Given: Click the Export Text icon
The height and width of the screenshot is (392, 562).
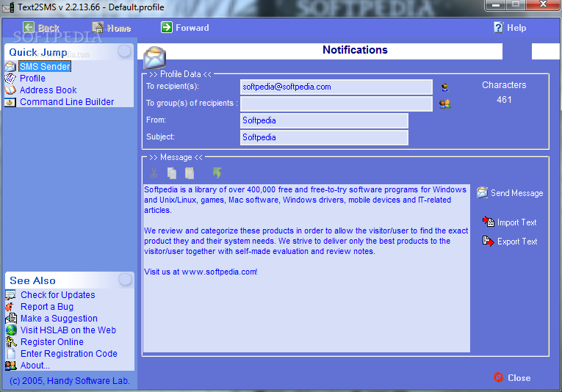Looking at the screenshot, I should tap(488, 241).
